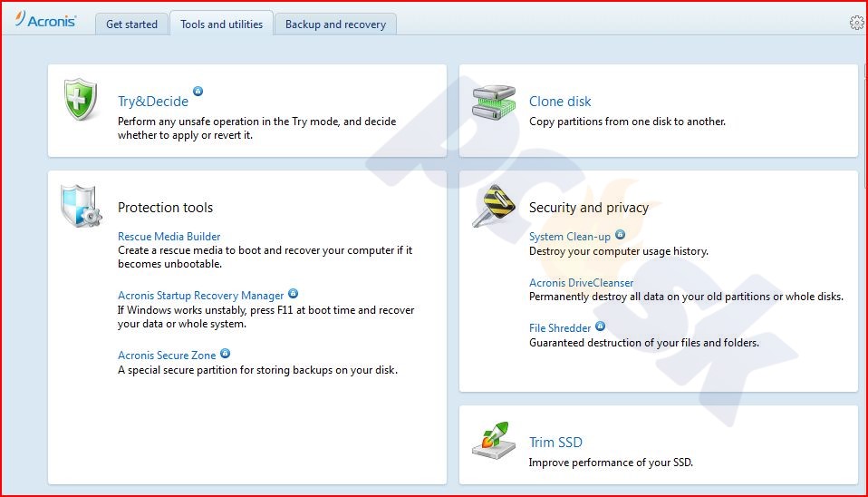Viewport: 868px width, 497px height.
Task: Launch Acronis DriveCleanser
Action: click(x=581, y=283)
